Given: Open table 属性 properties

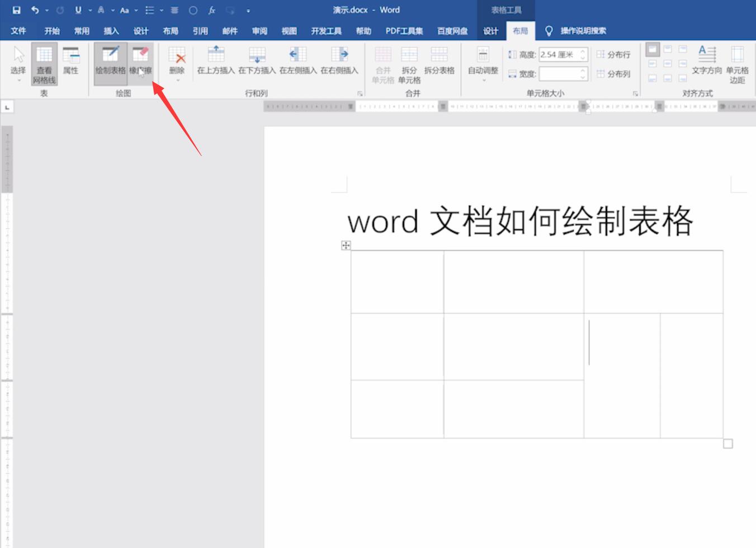Looking at the screenshot, I should pyautogui.click(x=70, y=60).
